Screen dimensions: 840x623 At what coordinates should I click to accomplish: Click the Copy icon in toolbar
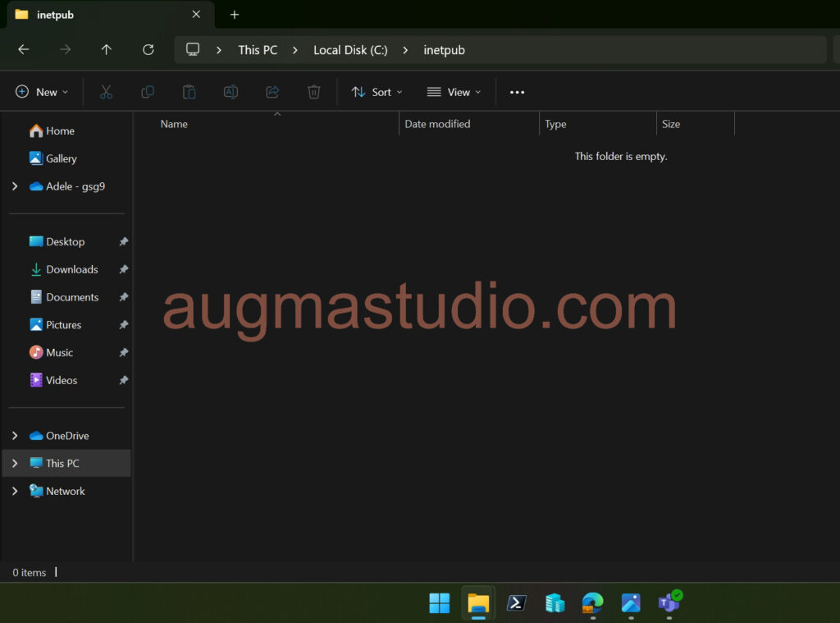(148, 92)
